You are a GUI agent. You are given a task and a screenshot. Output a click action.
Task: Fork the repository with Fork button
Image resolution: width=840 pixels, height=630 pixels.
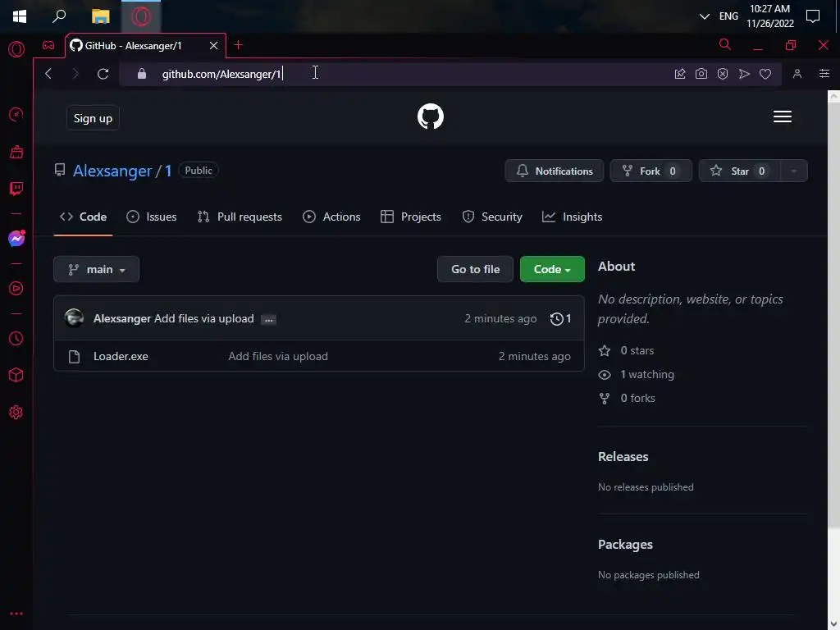coord(651,171)
